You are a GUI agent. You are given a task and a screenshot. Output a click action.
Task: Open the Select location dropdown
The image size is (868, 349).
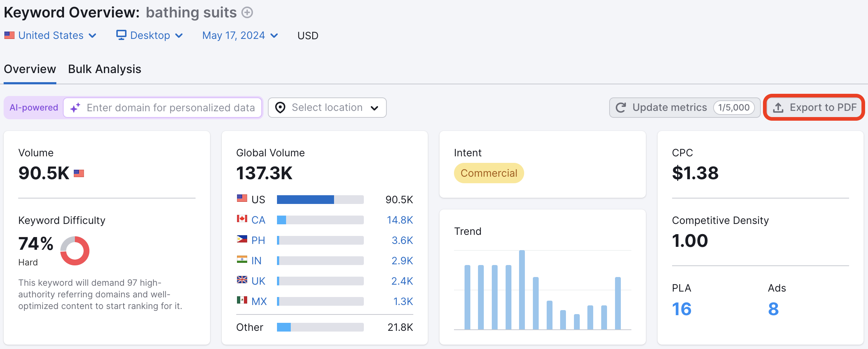327,108
